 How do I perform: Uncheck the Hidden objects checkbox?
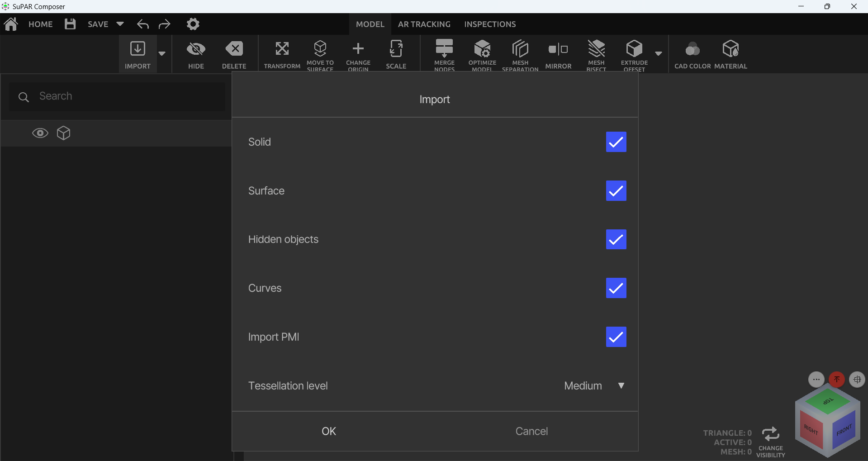click(616, 239)
